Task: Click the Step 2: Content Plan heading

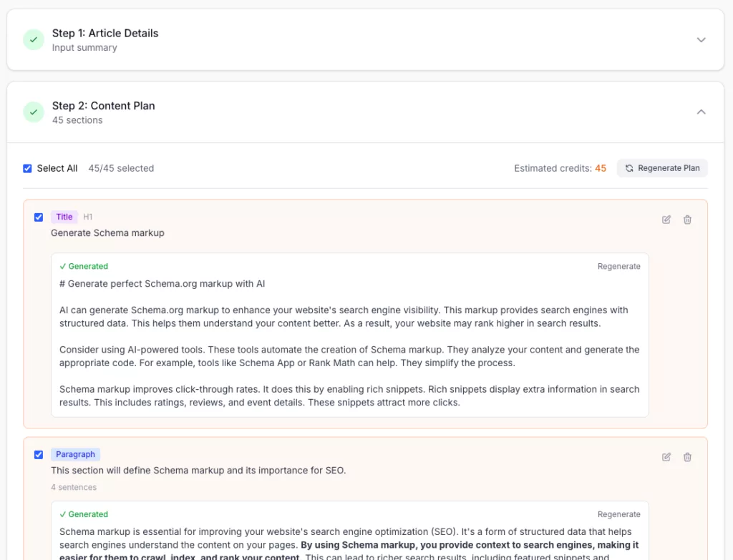Action: pyautogui.click(x=103, y=106)
